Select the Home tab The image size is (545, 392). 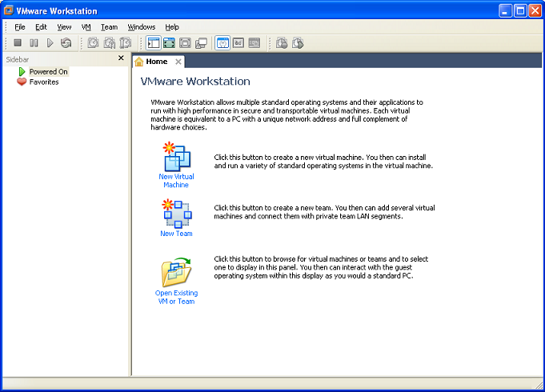coord(158,62)
